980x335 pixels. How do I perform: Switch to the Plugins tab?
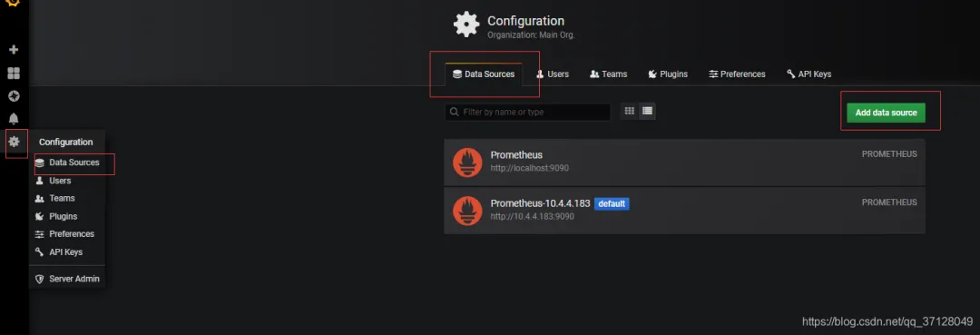668,74
